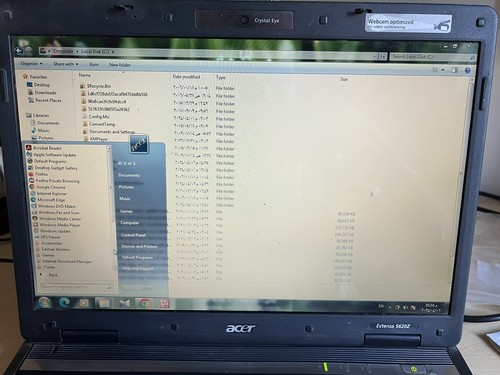The height and width of the screenshot is (375, 500).
Task: Launch Google Chrome from the Start menu list
Action: click(51, 187)
